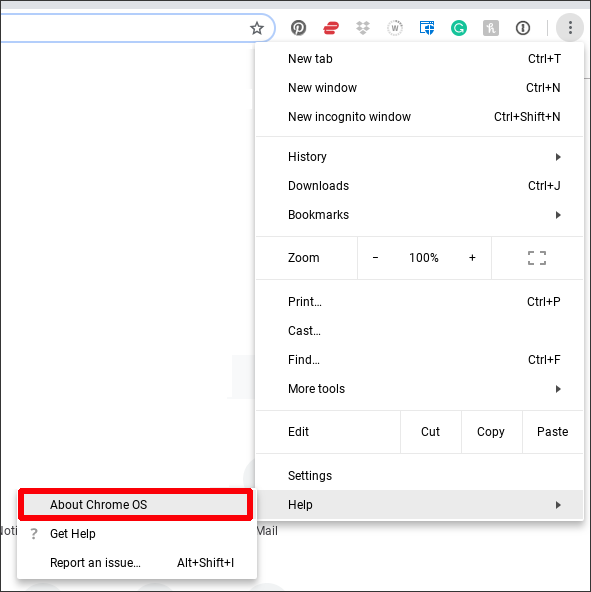Click the circular W extension icon
The width and height of the screenshot is (591, 592).
[395, 28]
